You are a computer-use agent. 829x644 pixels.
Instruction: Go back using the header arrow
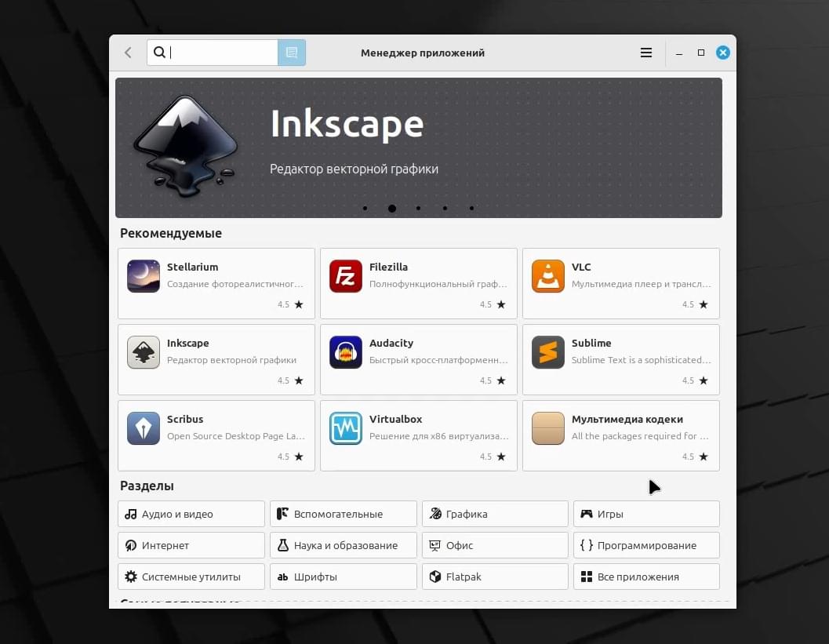[x=128, y=53]
